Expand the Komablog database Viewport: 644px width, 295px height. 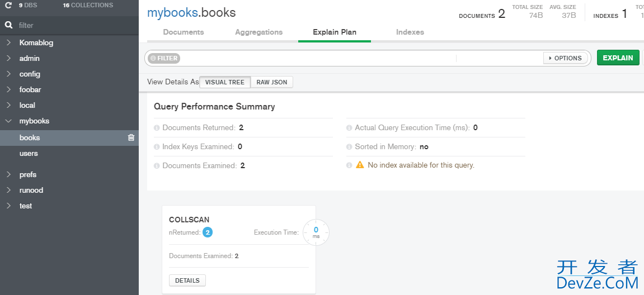[x=8, y=42]
